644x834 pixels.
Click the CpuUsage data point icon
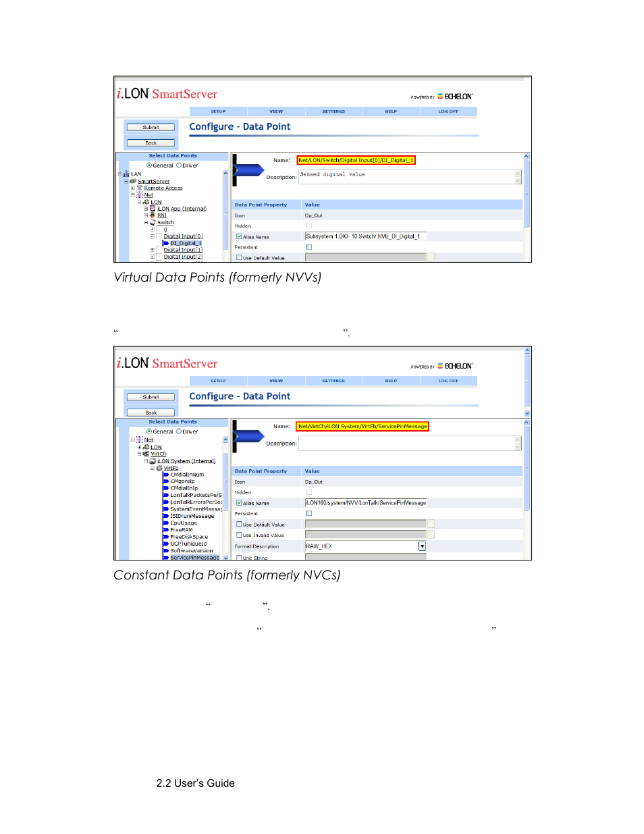pyautogui.click(x=165, y=523)
